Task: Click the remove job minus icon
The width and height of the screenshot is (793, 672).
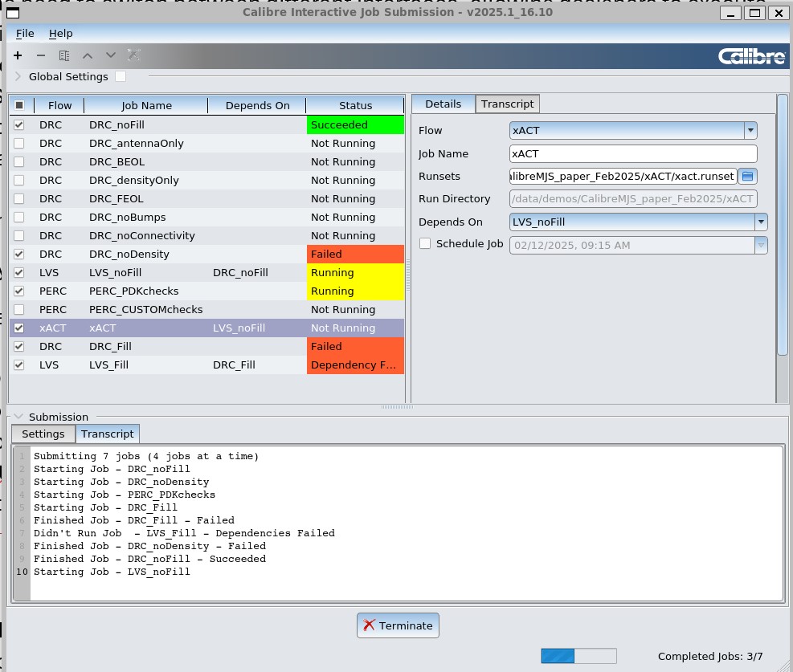Action: (x=41, y=55)
